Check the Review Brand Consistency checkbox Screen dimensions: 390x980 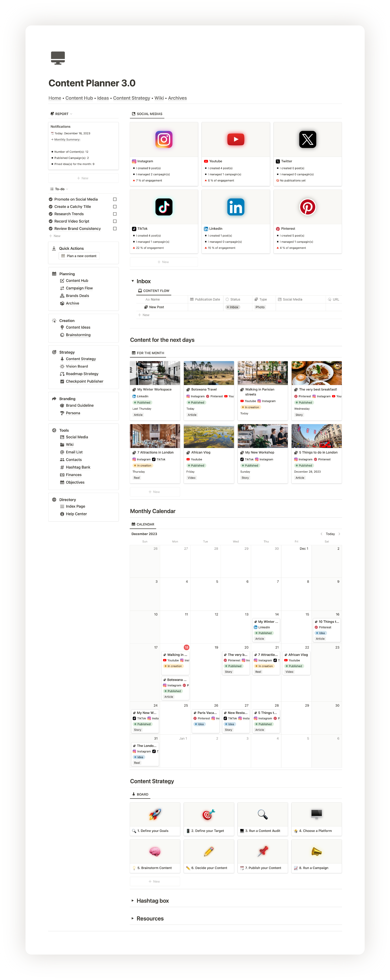(115, 229)
